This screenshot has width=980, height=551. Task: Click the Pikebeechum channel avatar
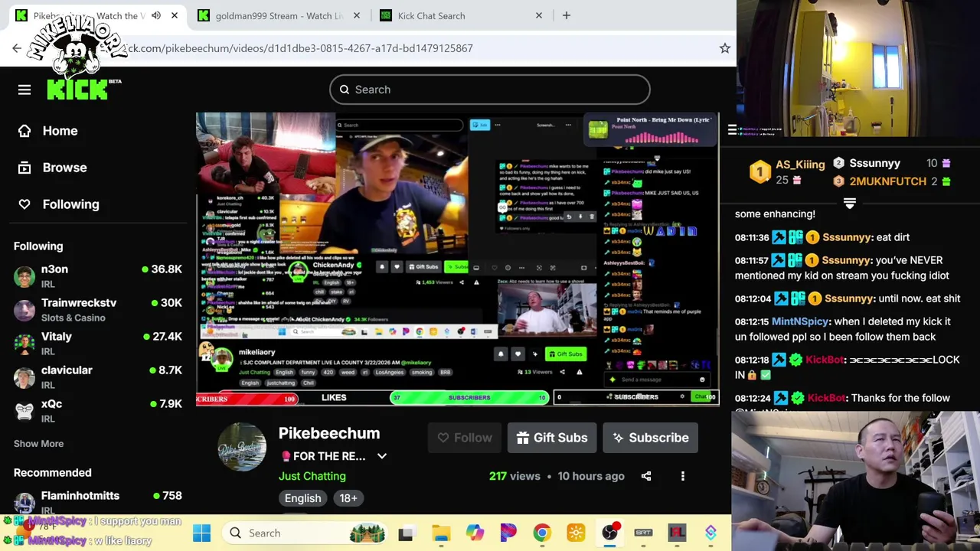pos(242,447)
